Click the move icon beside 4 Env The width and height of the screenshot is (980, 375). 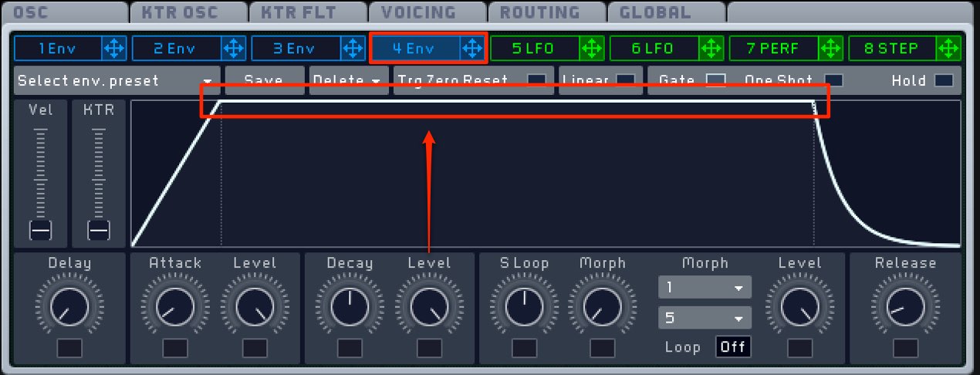tap(471, 49)
